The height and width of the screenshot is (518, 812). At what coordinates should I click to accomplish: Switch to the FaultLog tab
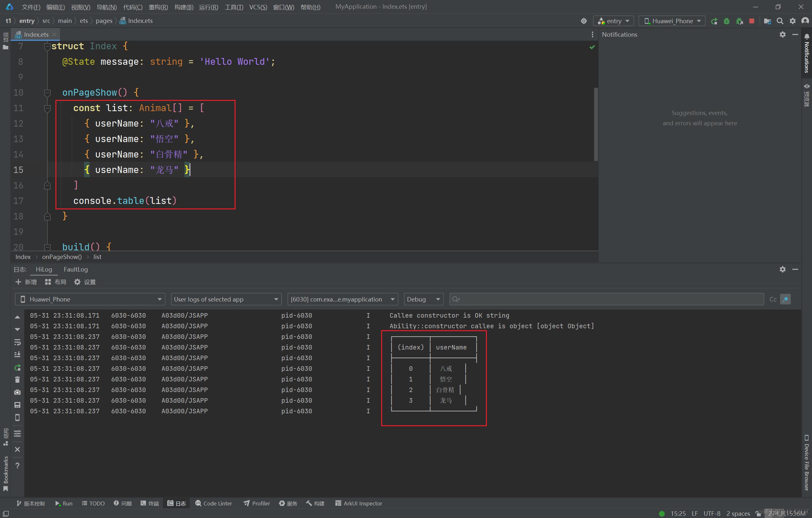(x=75, y=269)
